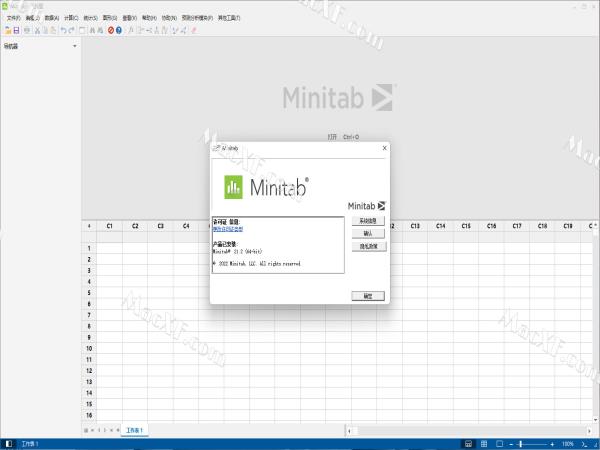Close the About Minitab dialog with X
The width and height of the screenshot is (600, 450).
385,148
